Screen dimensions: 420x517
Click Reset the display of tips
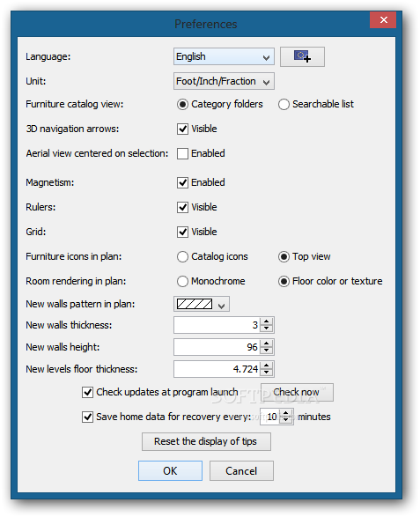pyautogui.click(x=206, y=442)
